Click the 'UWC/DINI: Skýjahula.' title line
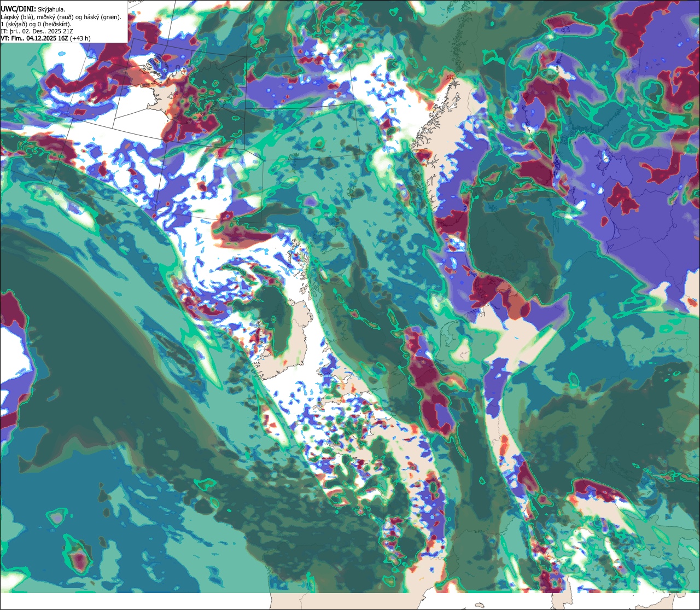The height and width of the screenshot is (610, 700). (33, 9)
